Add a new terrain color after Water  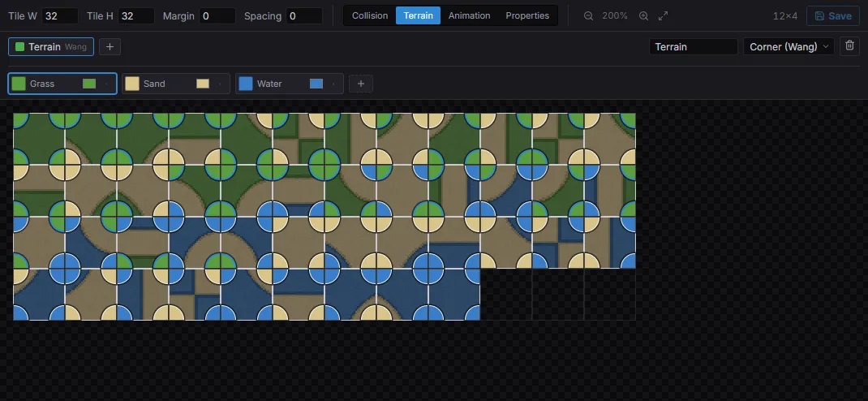coord(361,84)
